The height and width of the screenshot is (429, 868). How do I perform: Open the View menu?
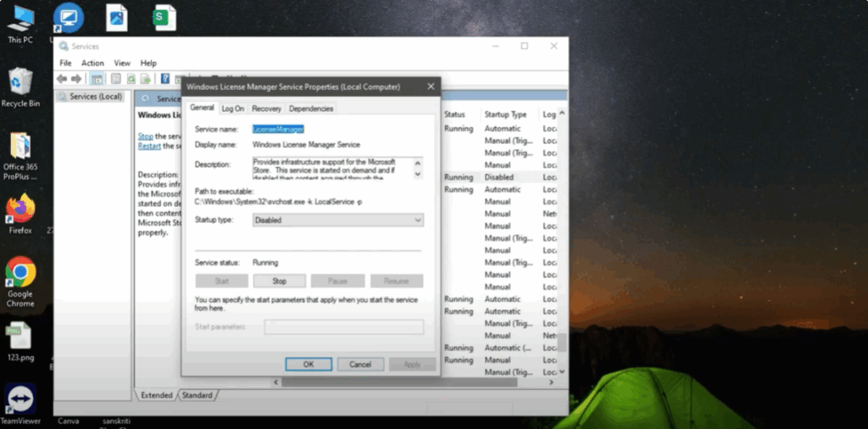pyautogui.click(x=122, y=63)
